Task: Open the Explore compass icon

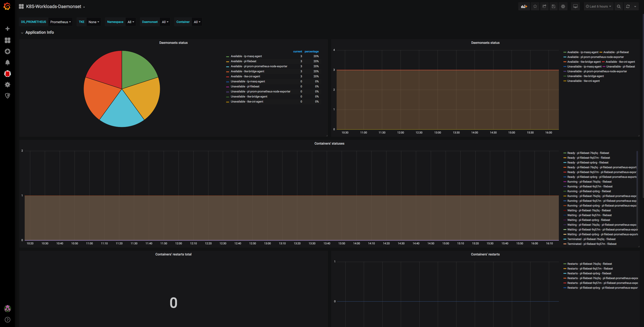Action: coord(8,51)
